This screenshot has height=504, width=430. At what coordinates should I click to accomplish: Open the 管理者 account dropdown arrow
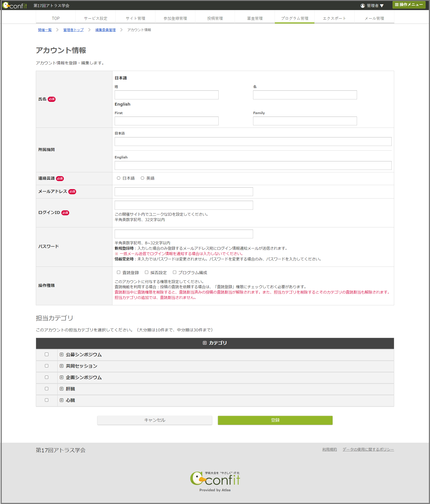[382, 6]
